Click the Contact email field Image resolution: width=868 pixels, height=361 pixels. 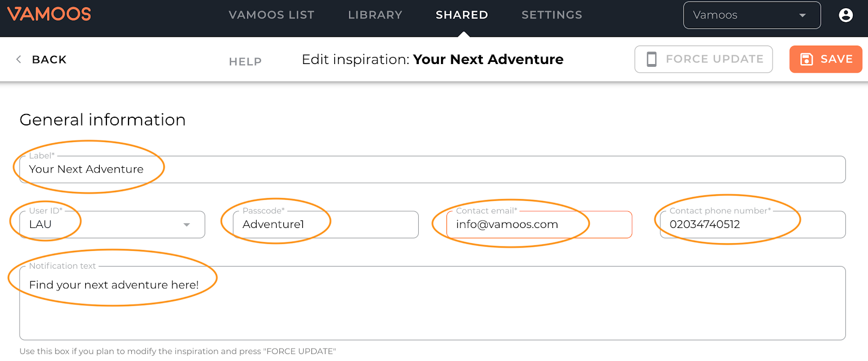click(539, 224)
